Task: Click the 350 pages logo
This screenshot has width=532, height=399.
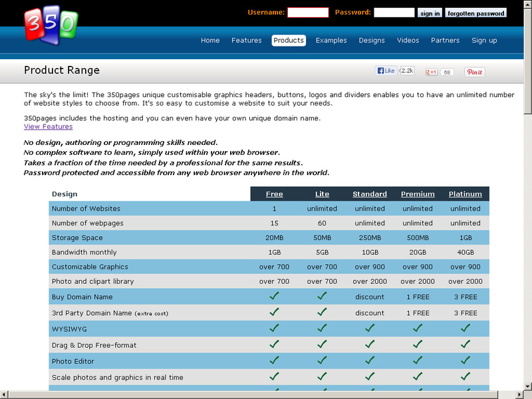Action: [x=51, y=25]
